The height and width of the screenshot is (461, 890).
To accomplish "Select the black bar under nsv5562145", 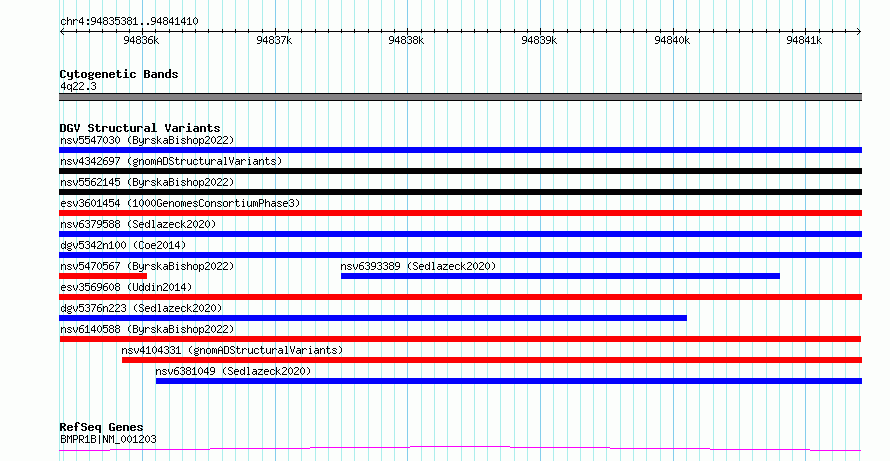I will click(x=460, y=192).
